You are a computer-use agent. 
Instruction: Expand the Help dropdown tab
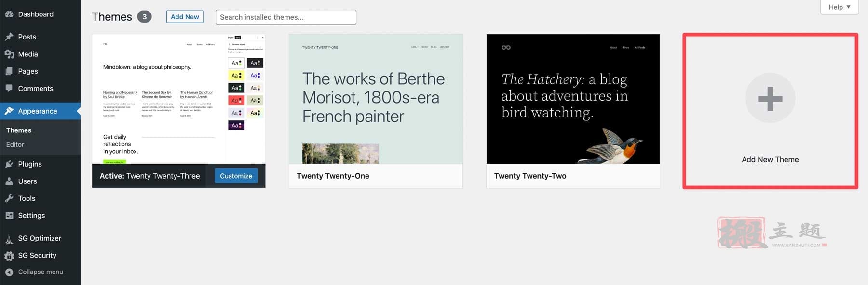click(x=840, y=7)
